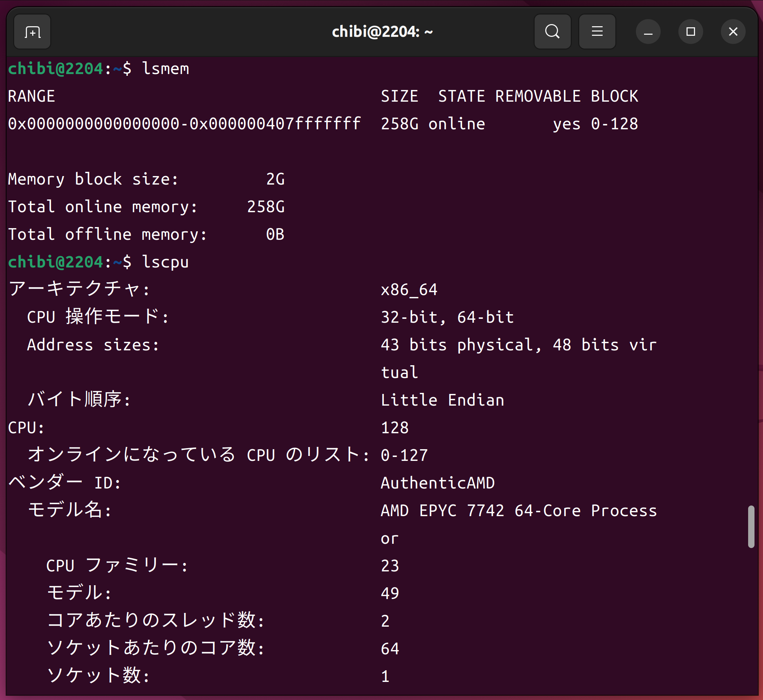Click the Total online memory line

[x=146, y=207]
